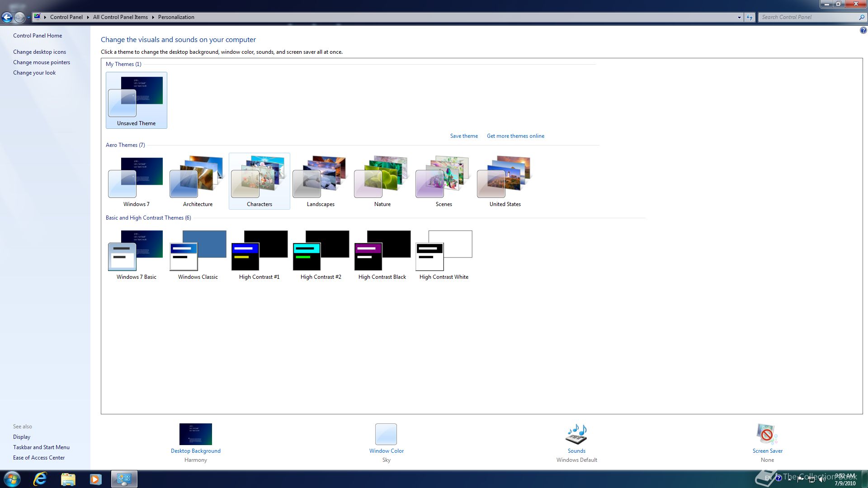Screen dimensions: 868x488
Task: Go to Control Panel Home
Action: (38, 36)
